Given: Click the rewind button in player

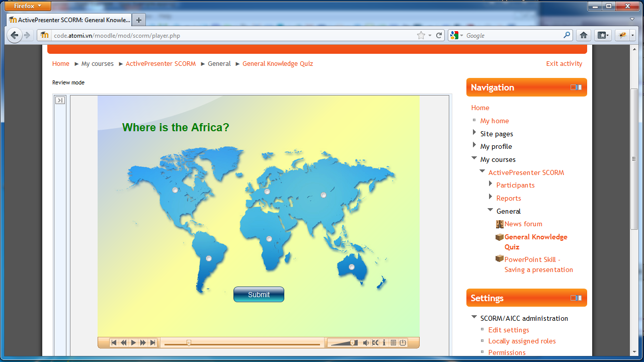Looking at the screenshot, I should [x=124, y=343].
